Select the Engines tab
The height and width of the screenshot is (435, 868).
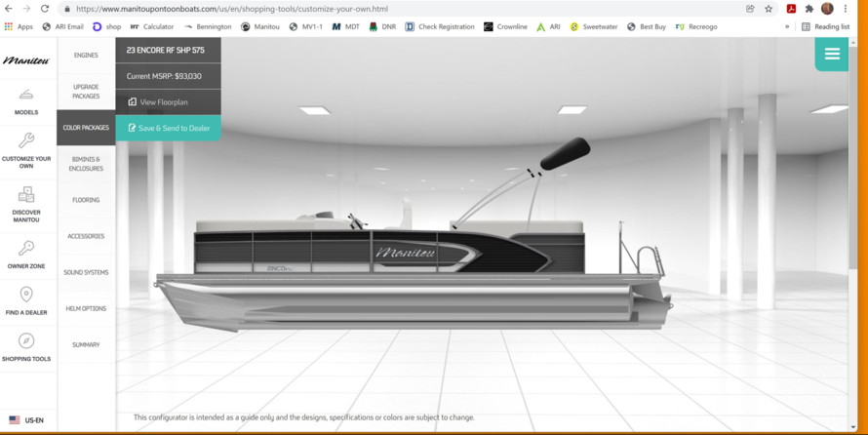(86, 56)
